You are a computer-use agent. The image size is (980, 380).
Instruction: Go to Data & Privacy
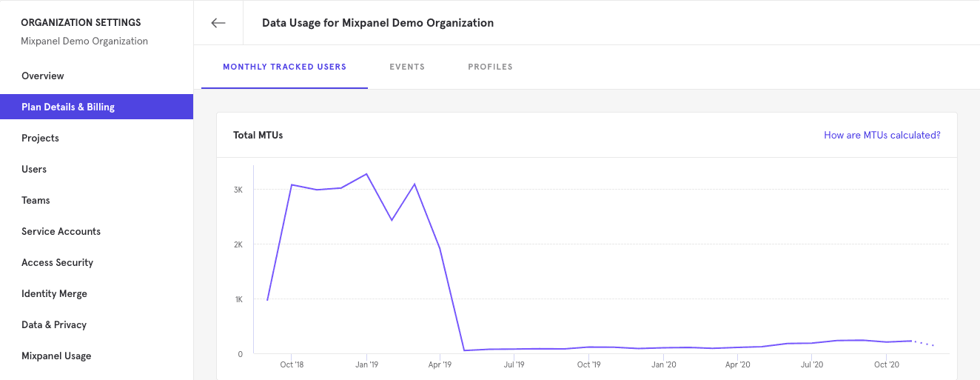pyautogui.click(x=54, y=324)
